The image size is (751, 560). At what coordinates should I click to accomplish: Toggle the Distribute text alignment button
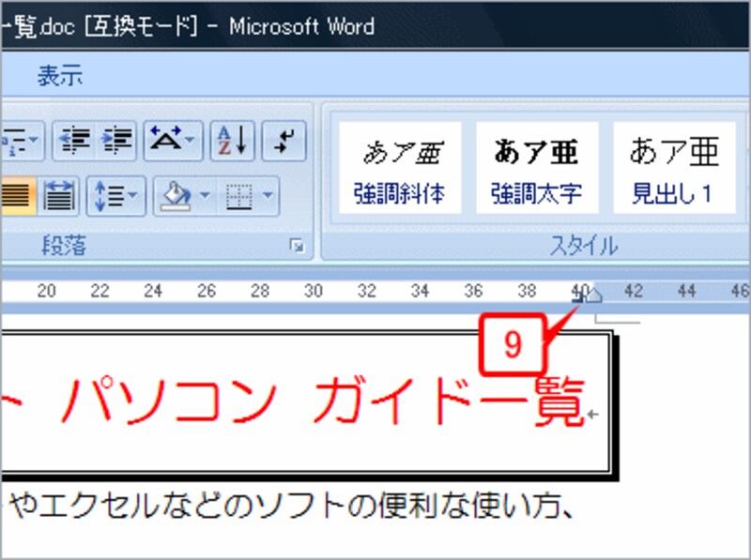pos(58,195)
